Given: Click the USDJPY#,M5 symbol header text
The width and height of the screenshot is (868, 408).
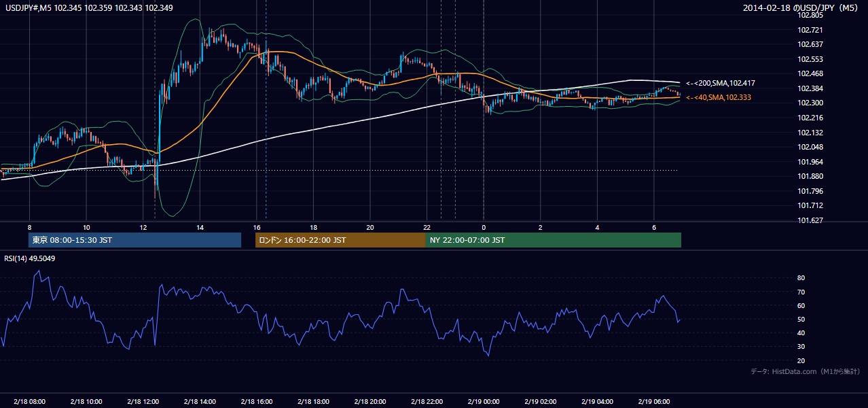Looking at the screenshot, I should [x=89, y=8].
